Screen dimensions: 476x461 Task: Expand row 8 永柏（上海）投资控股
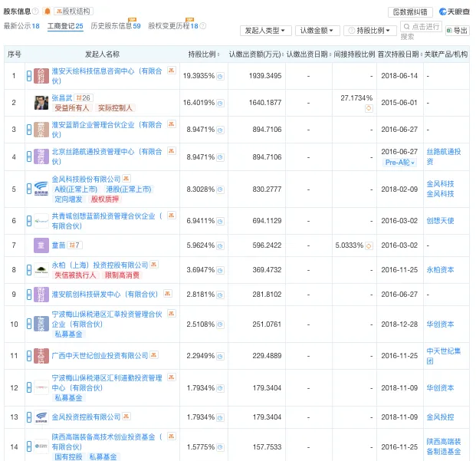point(29,270)
